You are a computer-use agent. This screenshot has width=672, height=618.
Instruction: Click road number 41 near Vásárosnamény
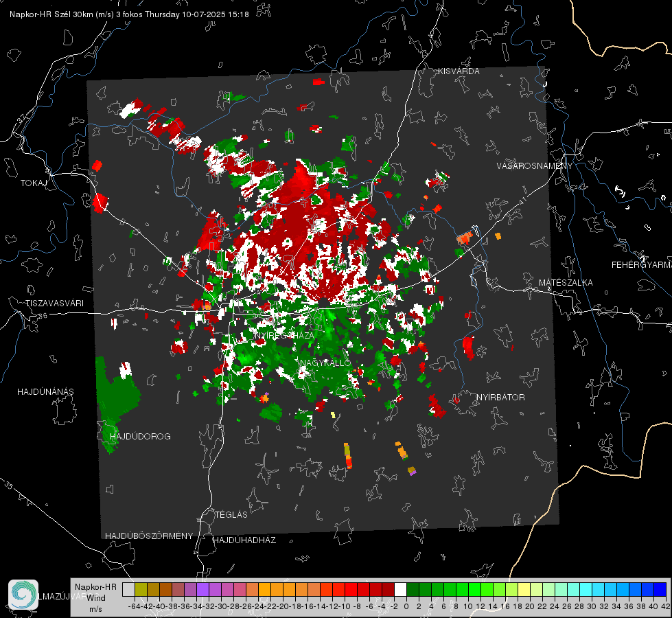[522, 201]
